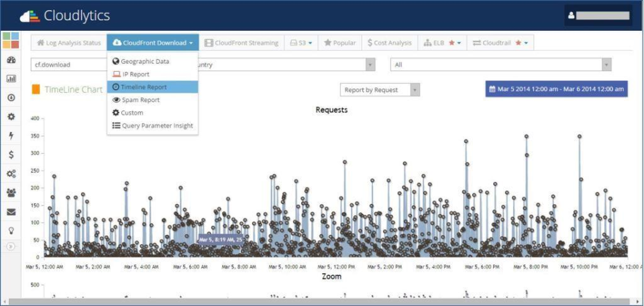Switch to the Cost Analysis tab
The image size is (644, 306).
coord(389,43)
